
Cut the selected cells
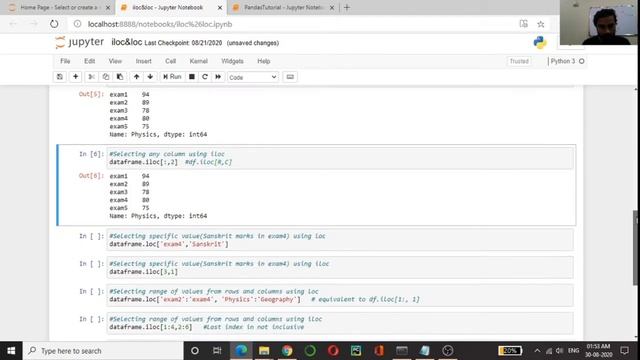[91, 77]
